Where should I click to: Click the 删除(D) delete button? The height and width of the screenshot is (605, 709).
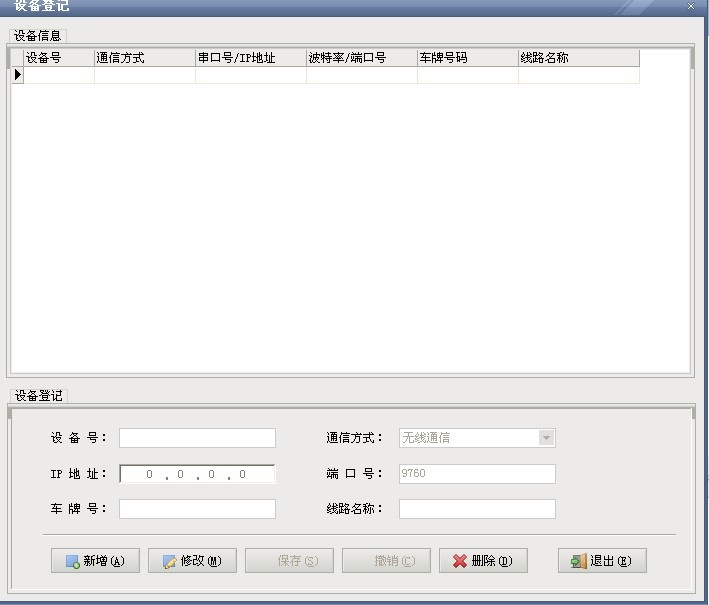[x=483, y=561]
